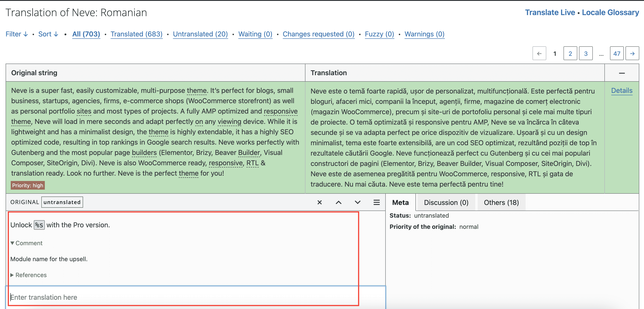Open the Filter dropdown
644x309 pixels.
click(17, 34)
